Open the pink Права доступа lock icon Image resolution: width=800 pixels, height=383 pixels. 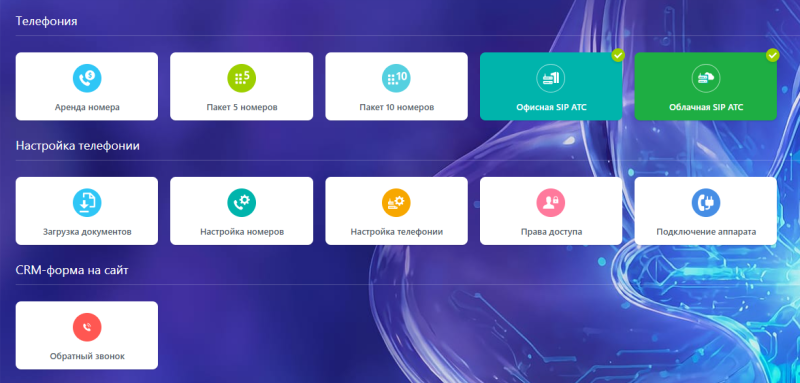tap(551, 203)
